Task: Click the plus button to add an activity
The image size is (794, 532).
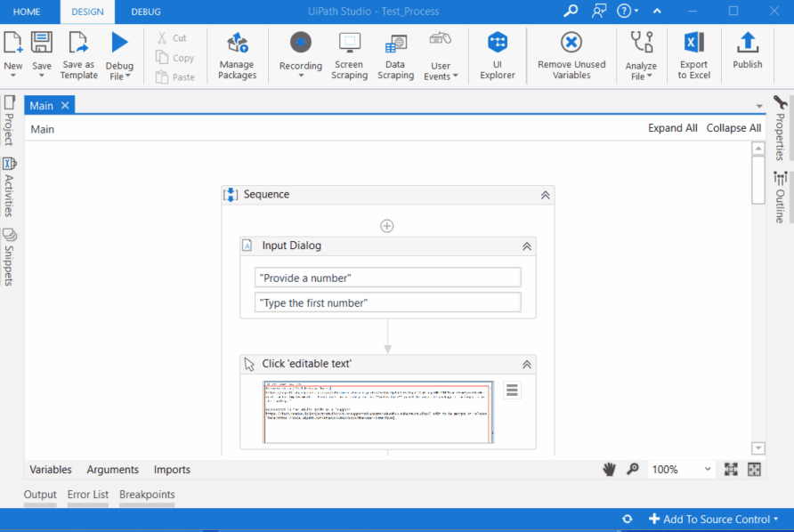Action: click(386, 225)
